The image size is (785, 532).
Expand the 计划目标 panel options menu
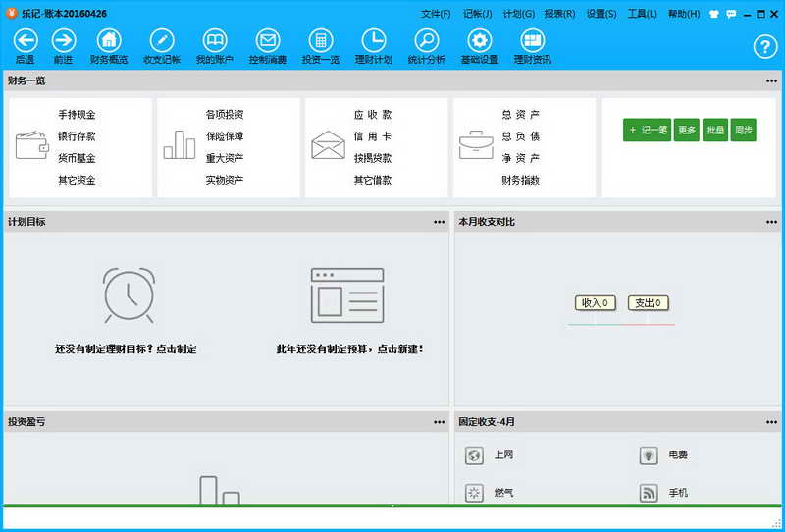(439, 222)
